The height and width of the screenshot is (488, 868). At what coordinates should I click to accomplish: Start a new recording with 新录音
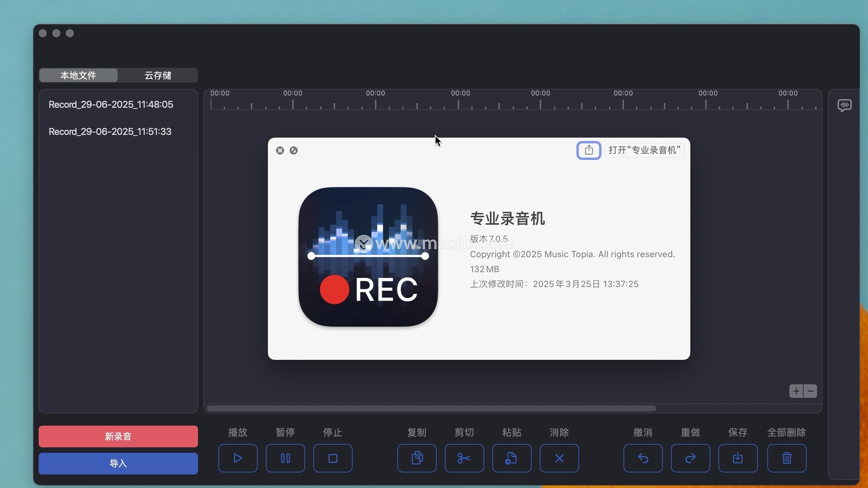click(118, 436)
